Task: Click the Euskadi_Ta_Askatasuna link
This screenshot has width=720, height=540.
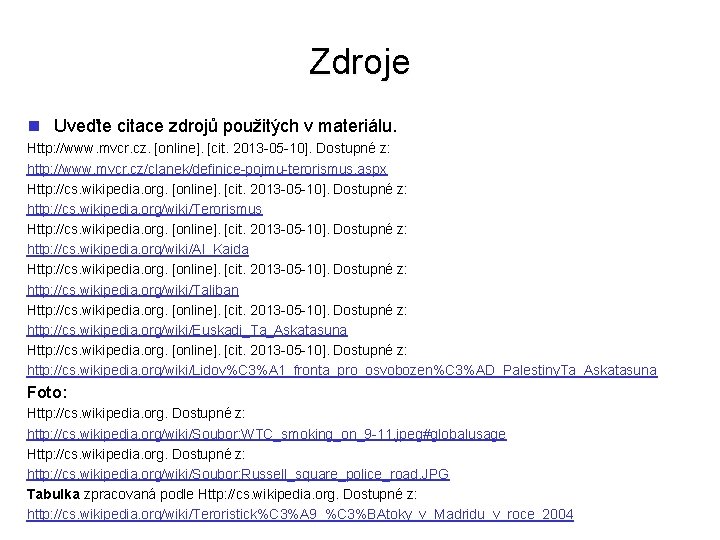Action: 187,330
